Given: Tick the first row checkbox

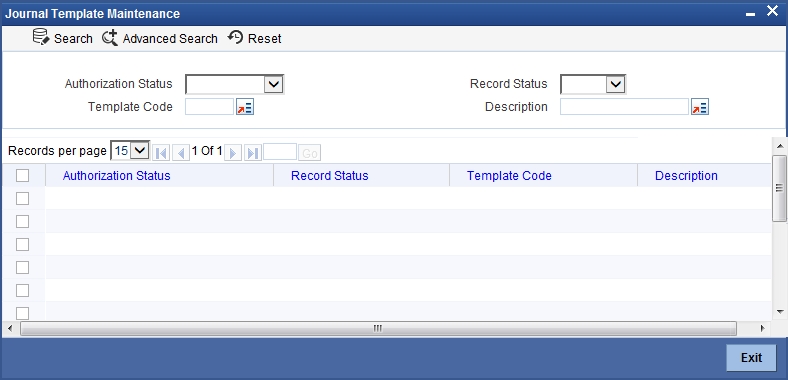Looking at the screenshot, I should tap(23, 199).
